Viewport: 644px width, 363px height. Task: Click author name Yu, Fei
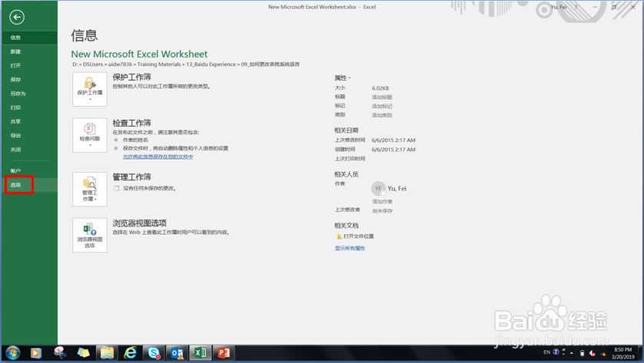(397, 188)
